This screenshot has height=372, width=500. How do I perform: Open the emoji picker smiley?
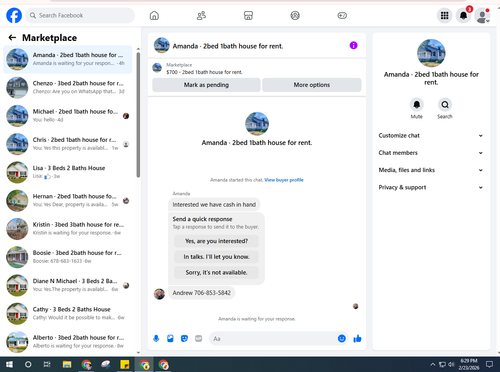[342, 338]
